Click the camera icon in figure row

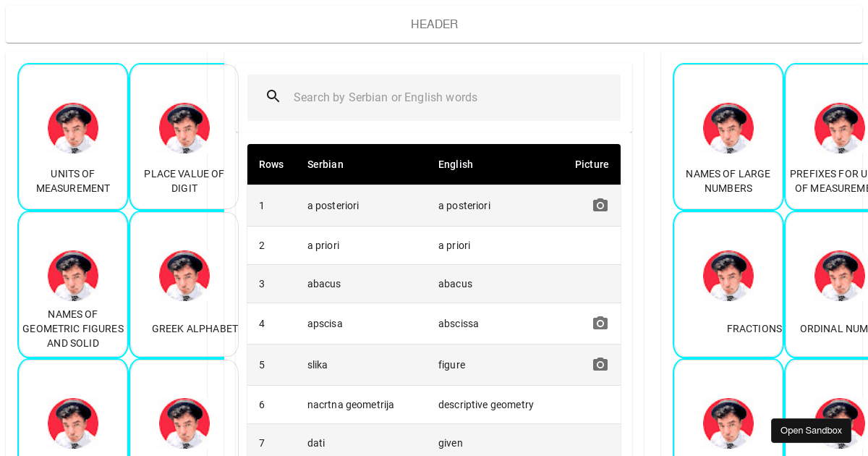tap(600, 365)
